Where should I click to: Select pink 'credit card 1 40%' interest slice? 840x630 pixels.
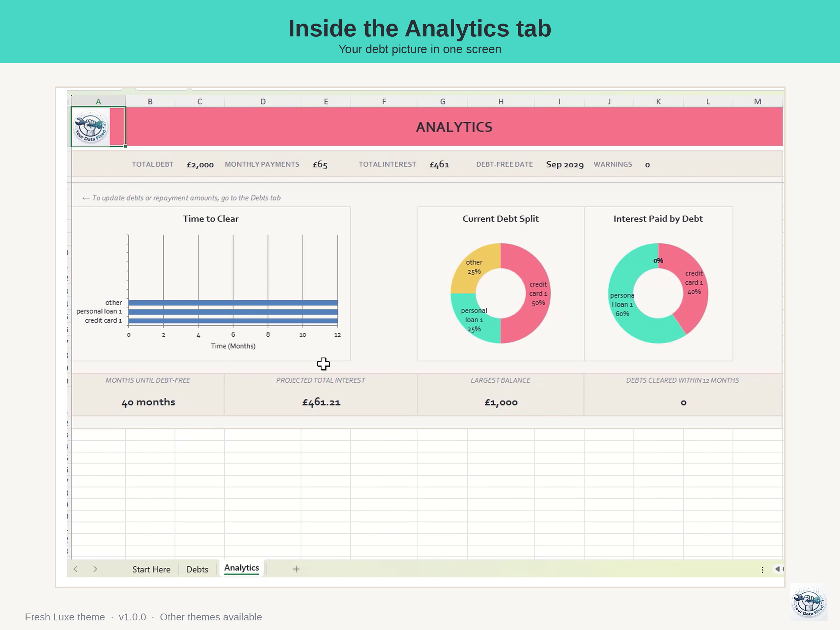(694, 283)
